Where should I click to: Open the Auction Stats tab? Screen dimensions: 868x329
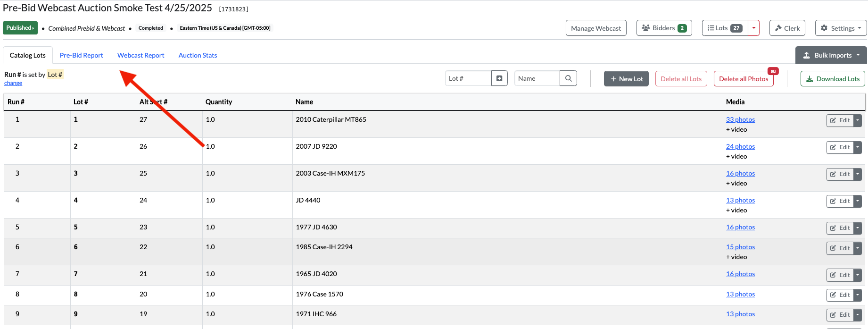pos(198,55)
